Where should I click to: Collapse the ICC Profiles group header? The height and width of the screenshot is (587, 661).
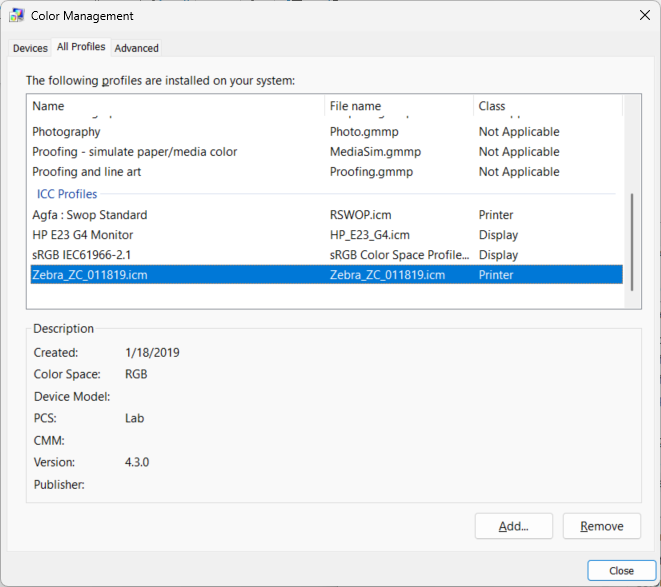(67, 194)
